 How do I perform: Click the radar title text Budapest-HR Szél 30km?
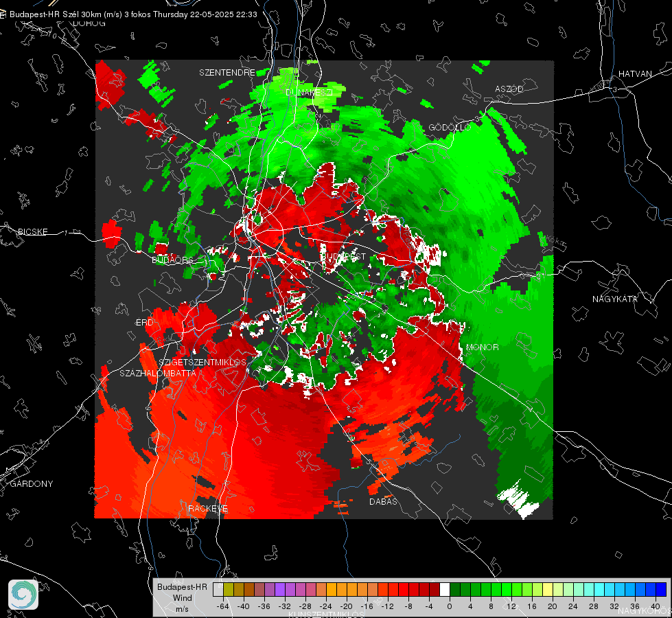(x=56, y=14)
